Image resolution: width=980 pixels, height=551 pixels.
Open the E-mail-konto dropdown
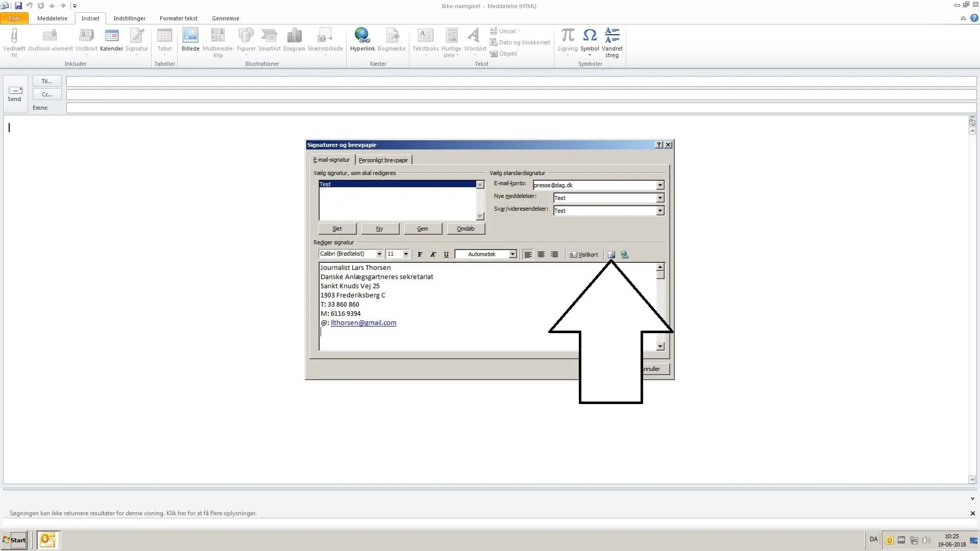click(x=660, y=185)
